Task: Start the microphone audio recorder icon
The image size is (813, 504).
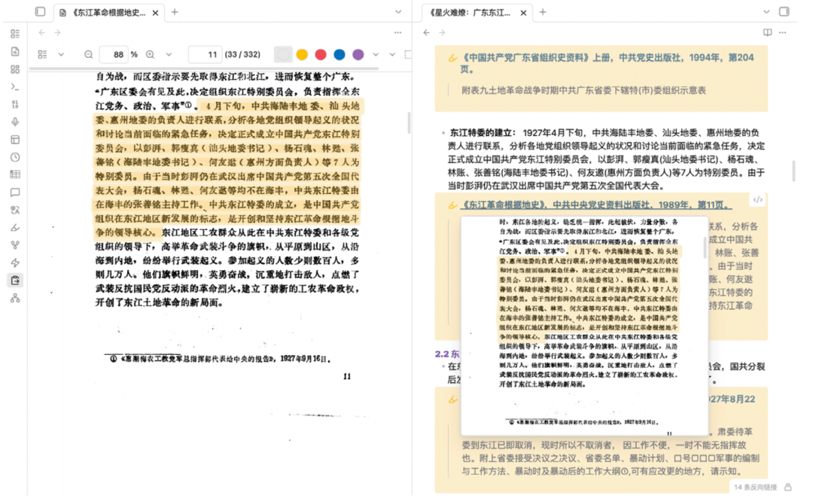Action: pyautogui.click(x=15, y=123)
